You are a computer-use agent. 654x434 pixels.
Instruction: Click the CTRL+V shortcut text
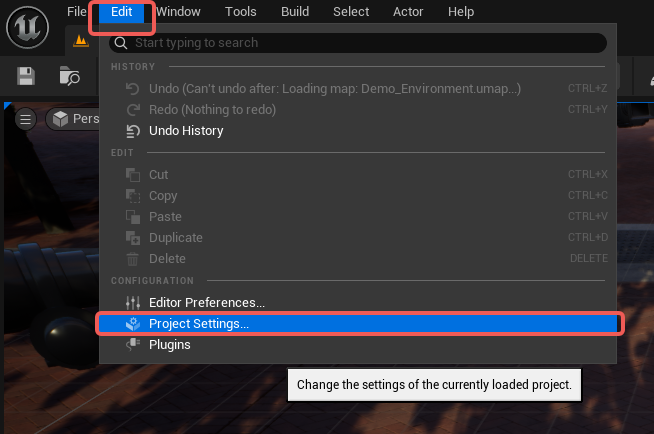(x=588, y=216)
